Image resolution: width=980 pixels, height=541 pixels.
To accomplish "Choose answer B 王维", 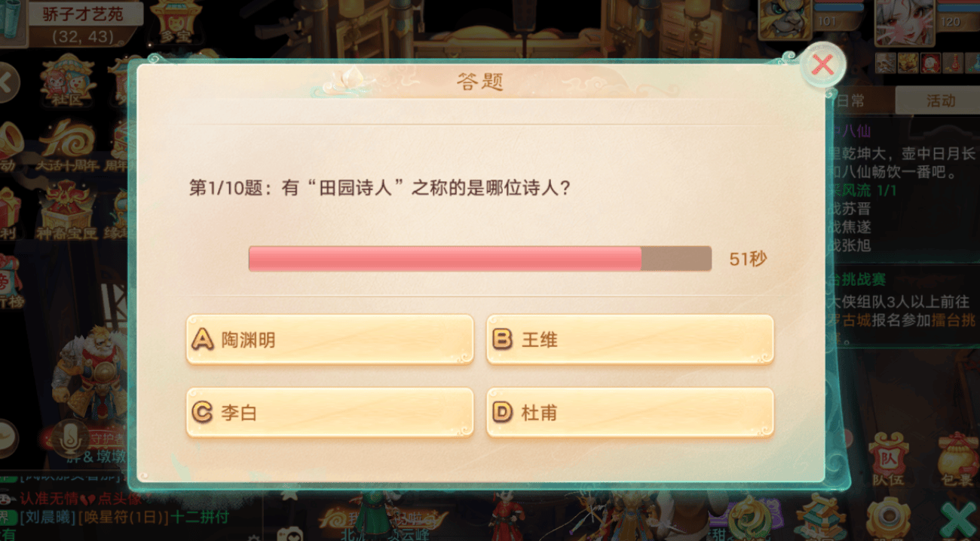I will 629,340.
